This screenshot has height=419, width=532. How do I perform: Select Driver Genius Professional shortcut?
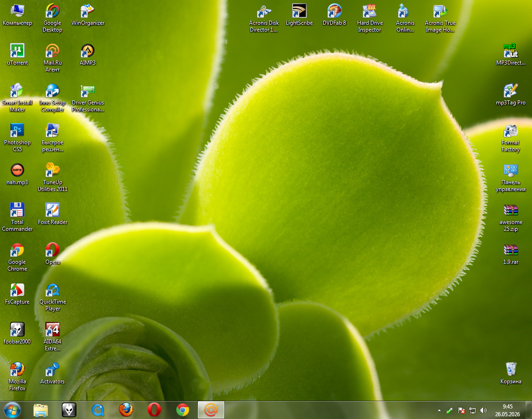[87, 98]
